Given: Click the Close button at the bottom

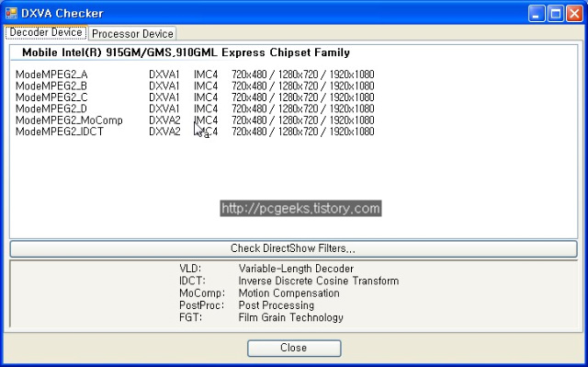Looking at the screenshot, I should [x=294, y=348].
